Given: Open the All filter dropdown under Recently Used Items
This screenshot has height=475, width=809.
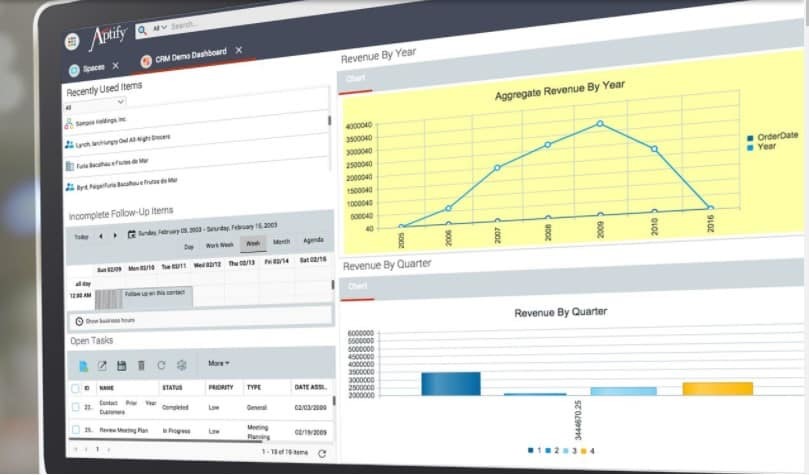Looking at the screenshot, I should (95, 103).
